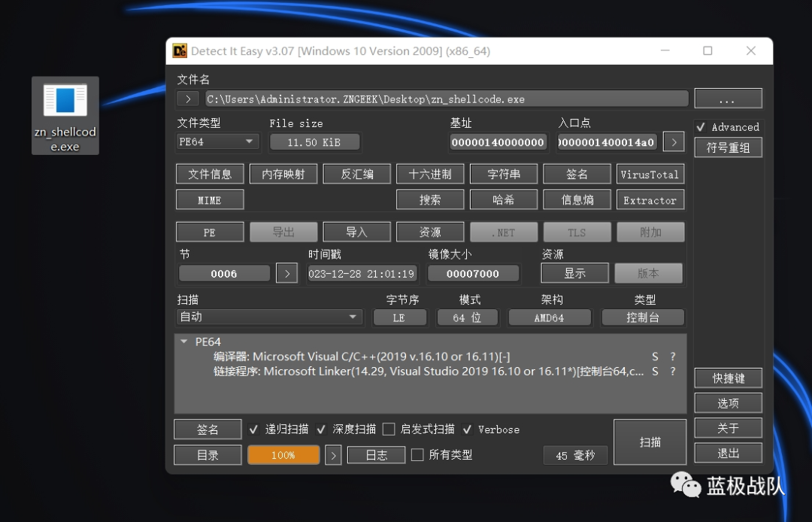The image size is (812, 522).
Task: Enable the 启发式扫描 checkbox
Action: (389, 429)
